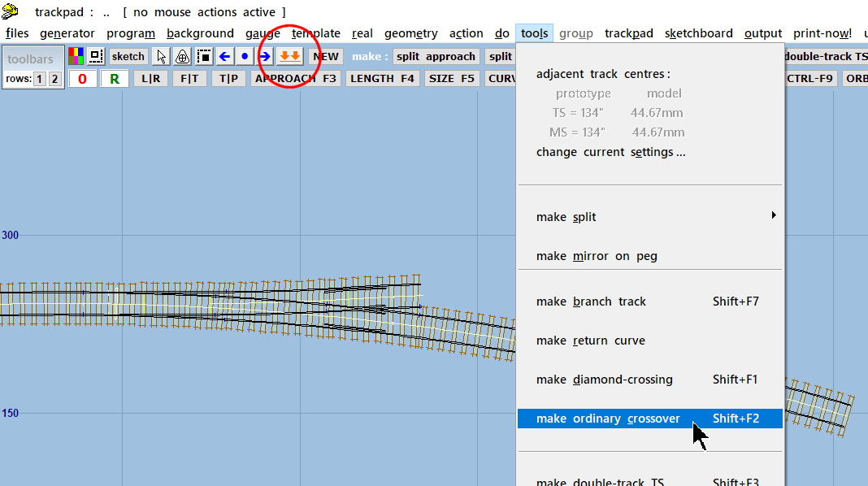Click the NEW button

tap(325, 56)
